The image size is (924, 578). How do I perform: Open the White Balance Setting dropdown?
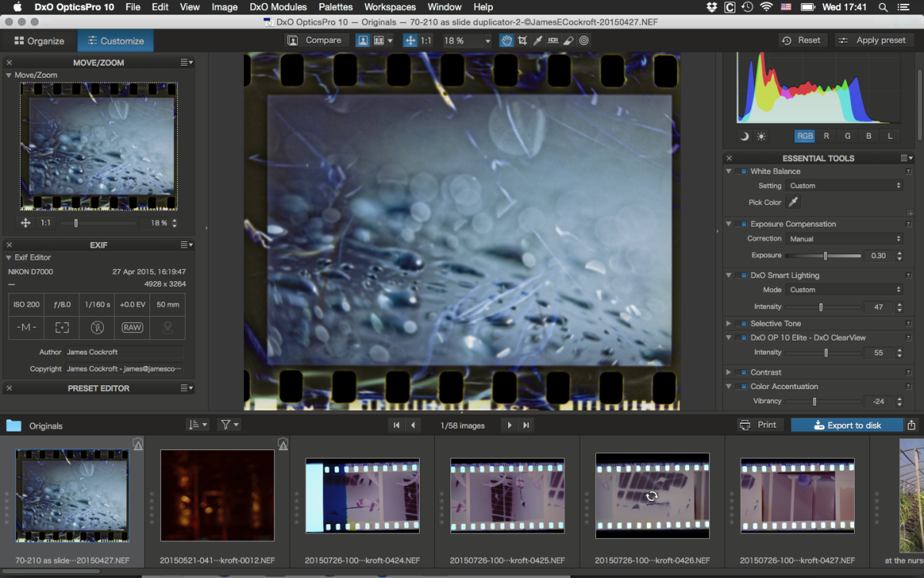tap(845, 186)
